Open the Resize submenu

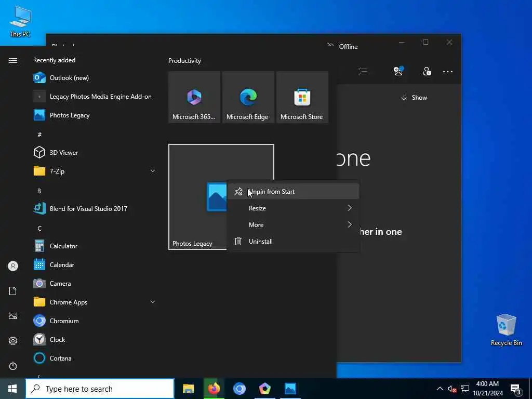point(293,208)
